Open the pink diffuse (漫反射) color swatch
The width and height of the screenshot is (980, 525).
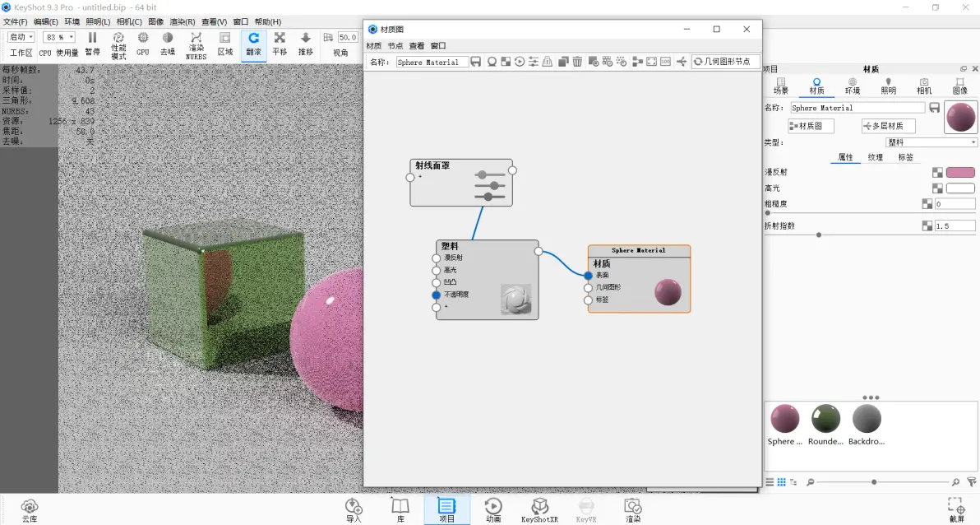(x=960, y=172)
